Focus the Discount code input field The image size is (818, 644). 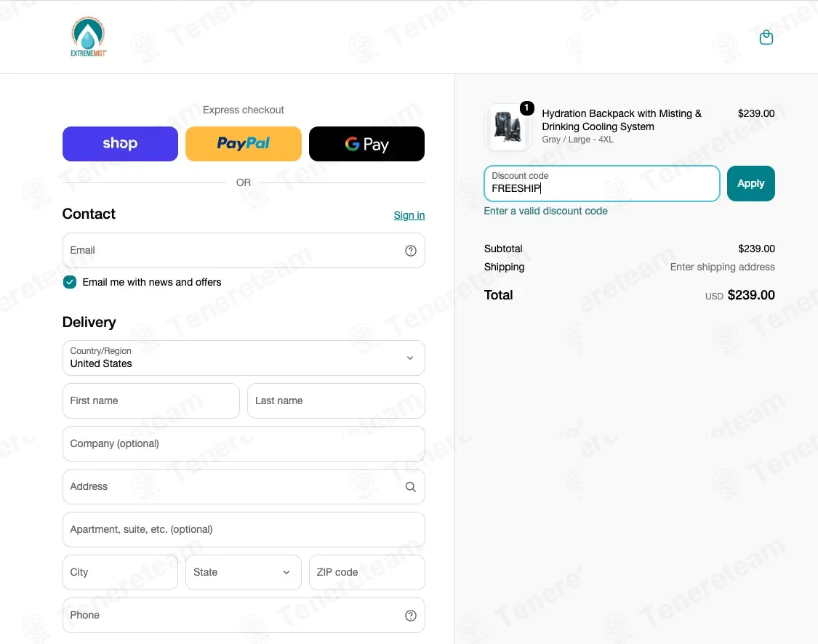[601, 184]
